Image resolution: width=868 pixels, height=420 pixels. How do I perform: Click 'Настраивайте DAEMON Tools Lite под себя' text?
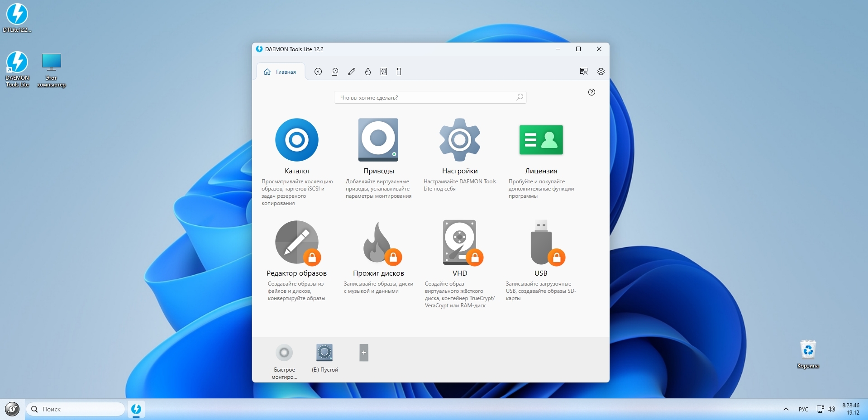460,185
